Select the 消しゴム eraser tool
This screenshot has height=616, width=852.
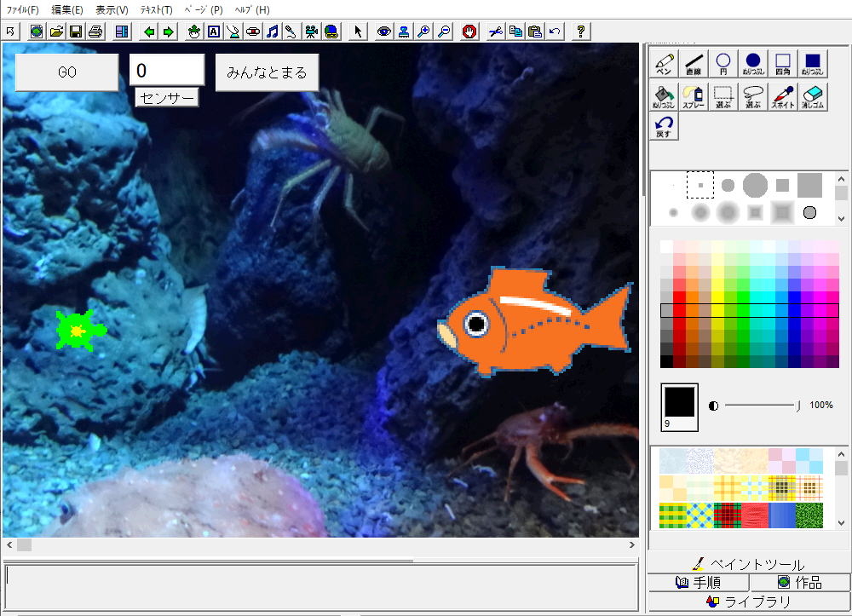(813, 96)
